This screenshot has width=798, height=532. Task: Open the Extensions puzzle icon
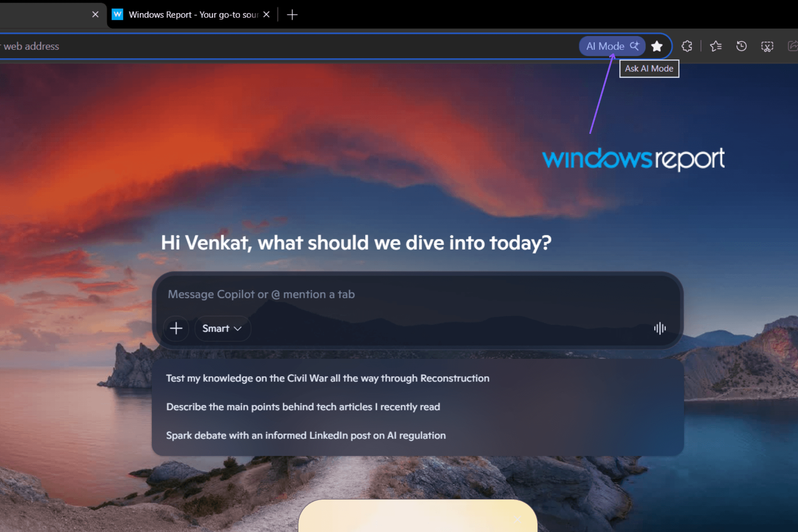tap(687, 46)
